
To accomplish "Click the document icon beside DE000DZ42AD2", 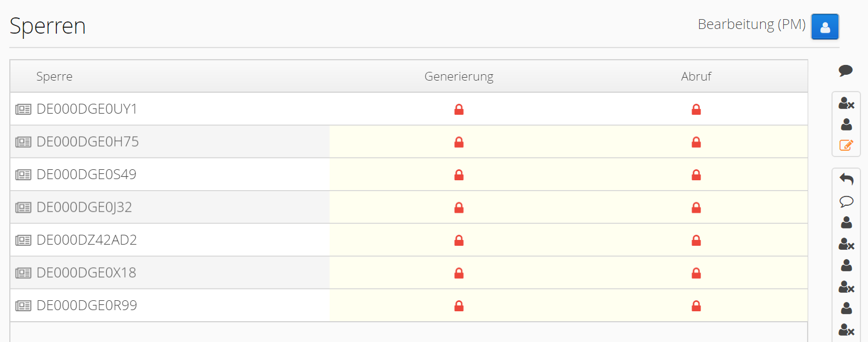I will coord(23,240).
